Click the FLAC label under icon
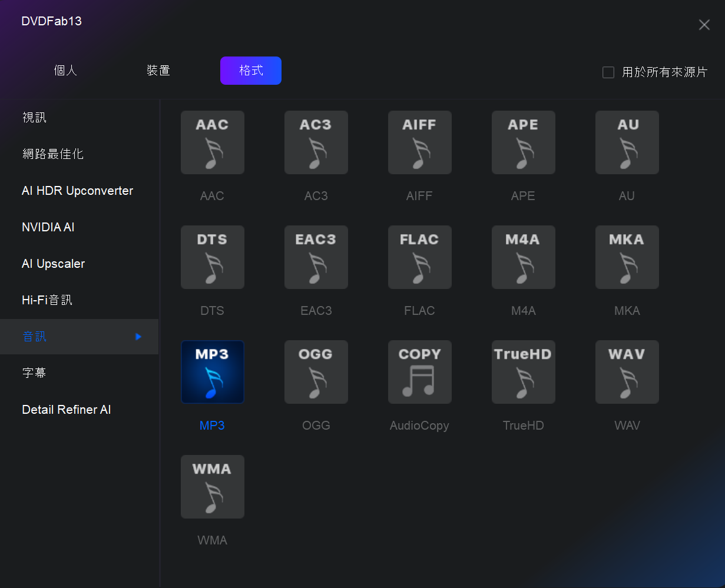Image resolution: width=725 pixels, height=588 pixels. pos(419,311)
